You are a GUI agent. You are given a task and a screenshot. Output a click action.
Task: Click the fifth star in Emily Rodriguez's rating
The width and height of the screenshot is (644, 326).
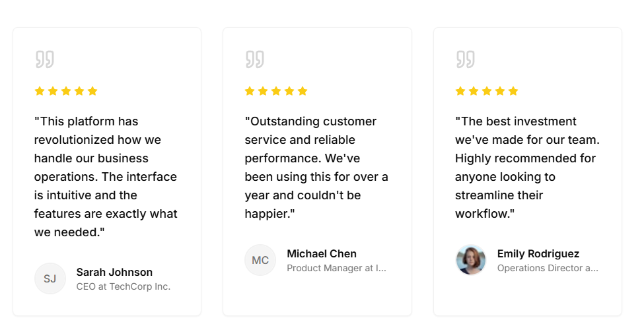(513, 91)
